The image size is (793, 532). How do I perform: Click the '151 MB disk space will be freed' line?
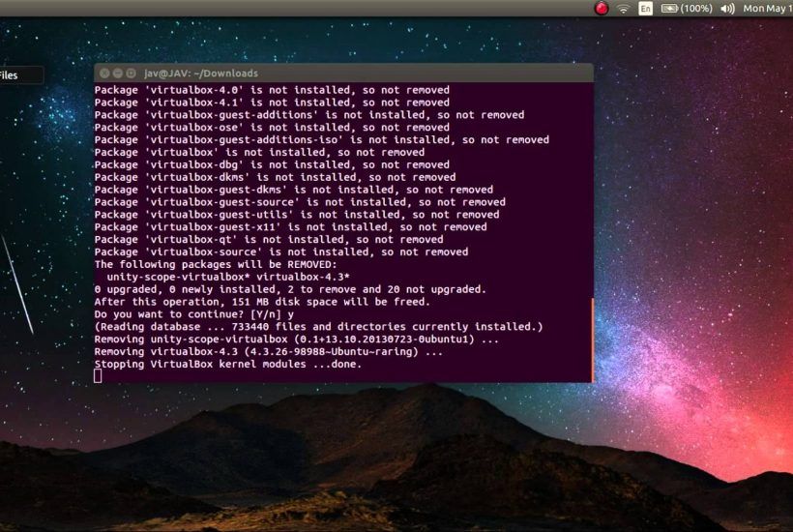(262, 302)
